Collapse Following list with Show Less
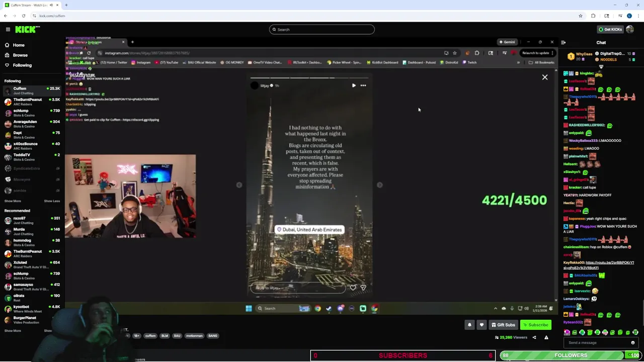644x362 pixels. point(52,201)
